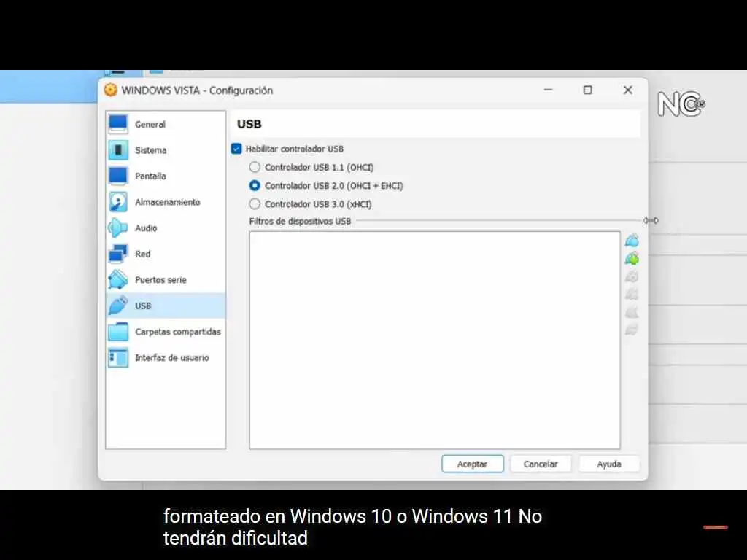Click the grayed move filter down icon
This screenshot has height=560, width=747.
[x=632, y=330]
